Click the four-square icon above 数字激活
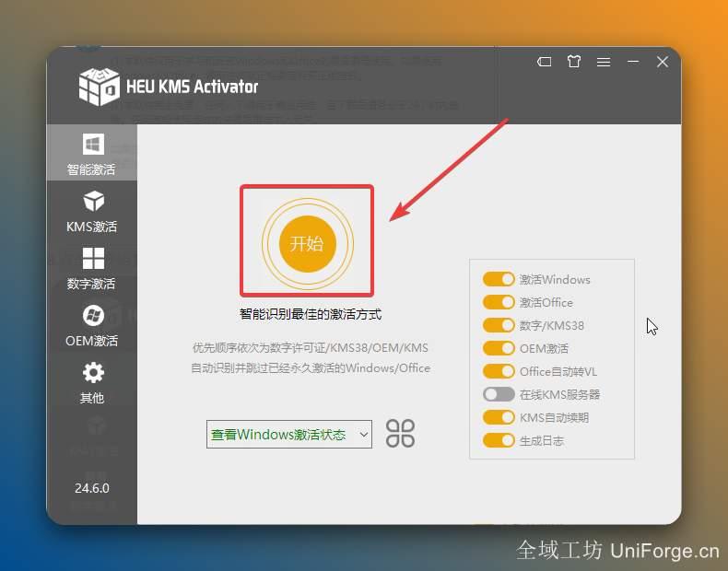Screen dimensions: 728x571 (93, 258)
